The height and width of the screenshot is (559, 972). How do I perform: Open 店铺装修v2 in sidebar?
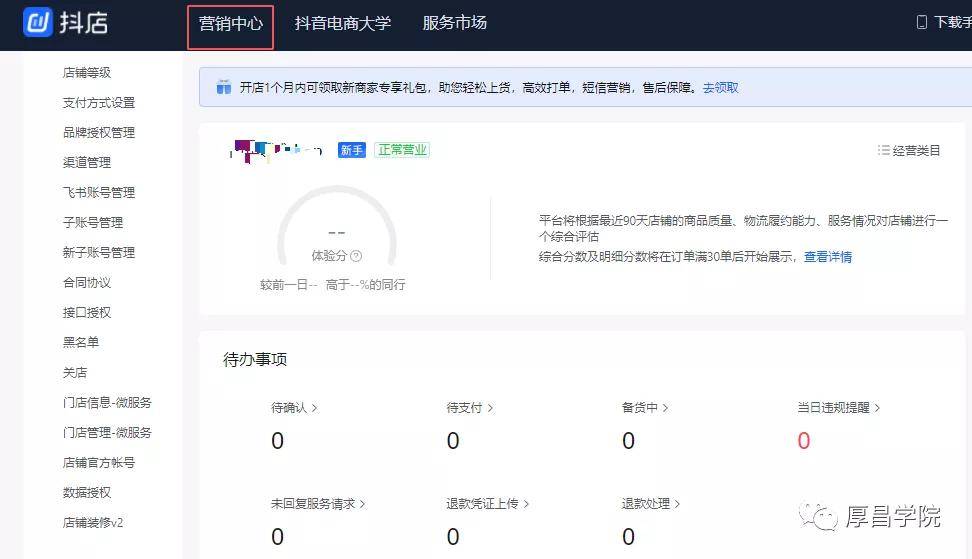coord(93,522)
